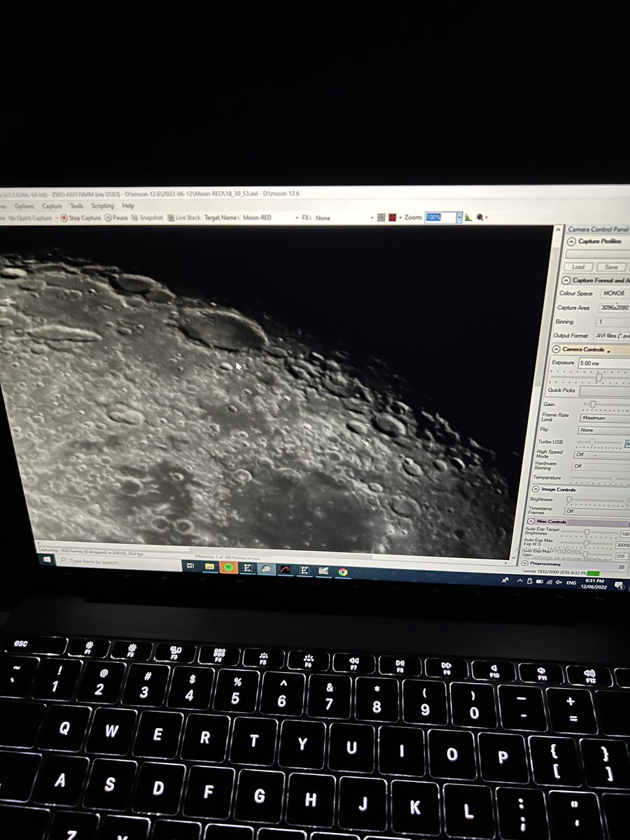Click the orange taskbar app icon
This screenshot has width=630, height=840.
click(227, 568)
